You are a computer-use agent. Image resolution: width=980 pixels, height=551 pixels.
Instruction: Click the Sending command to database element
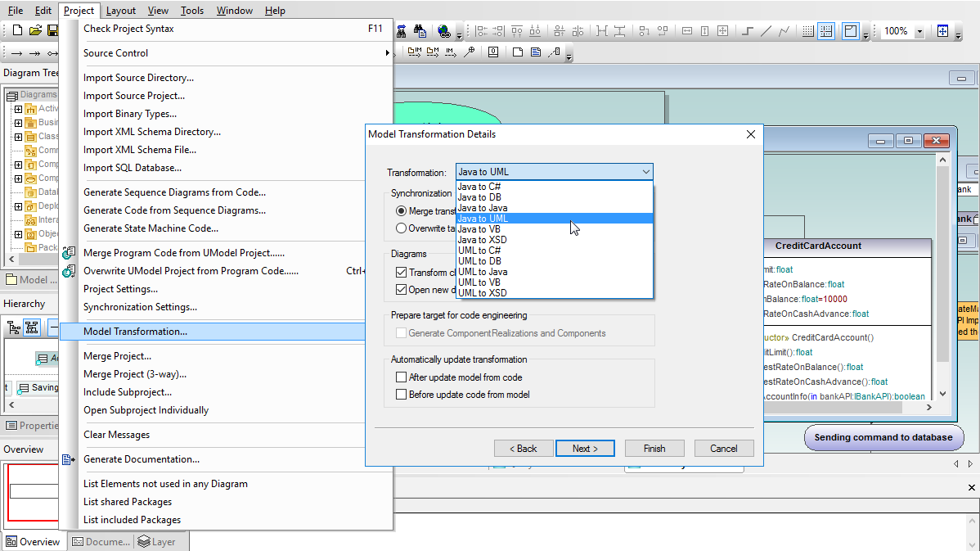click(x=883, y=437)
